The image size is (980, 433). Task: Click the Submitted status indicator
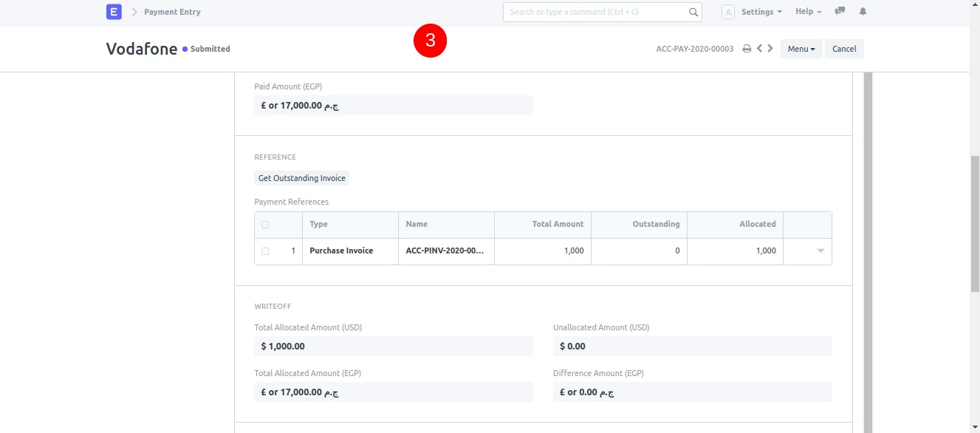coord(207,49)
